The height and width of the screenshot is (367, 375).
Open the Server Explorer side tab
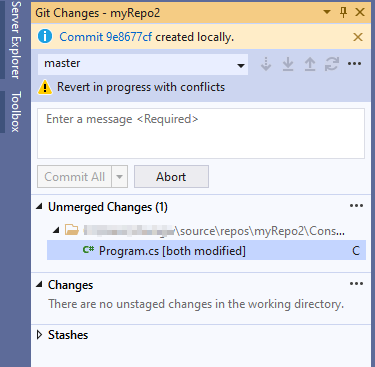tap(16, 40)
